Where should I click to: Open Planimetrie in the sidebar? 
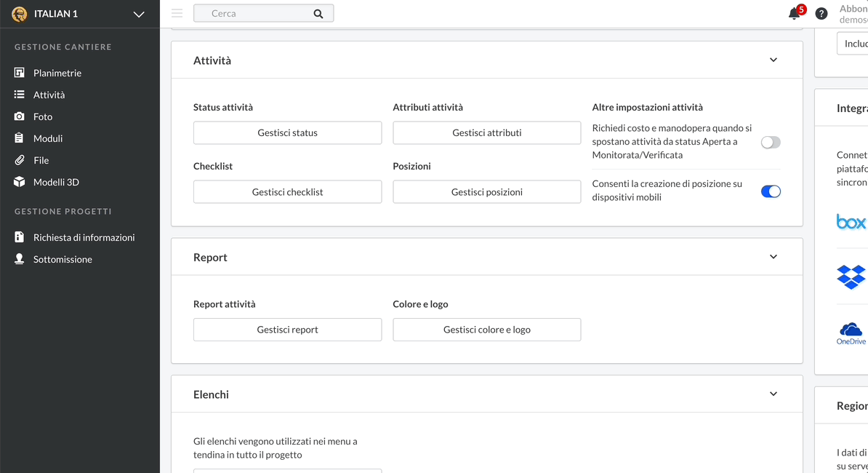tap(57, 73)
